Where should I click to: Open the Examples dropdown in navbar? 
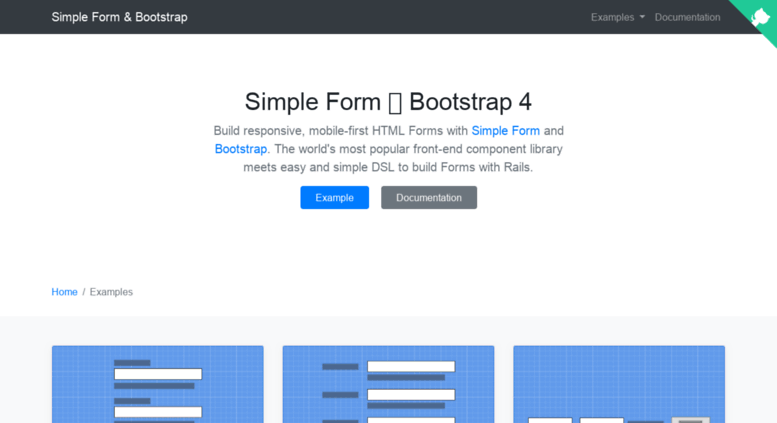pyautogui.click(x=617, y=17)
